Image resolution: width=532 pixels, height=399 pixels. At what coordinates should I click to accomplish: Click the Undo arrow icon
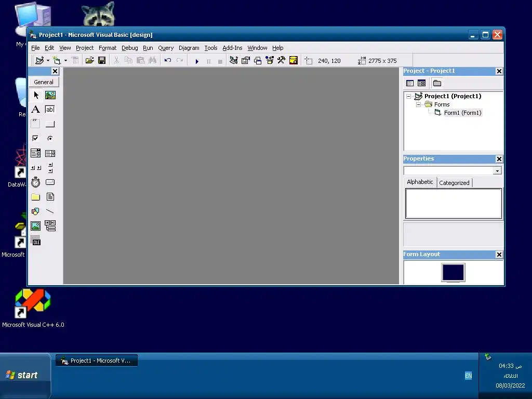168,60
